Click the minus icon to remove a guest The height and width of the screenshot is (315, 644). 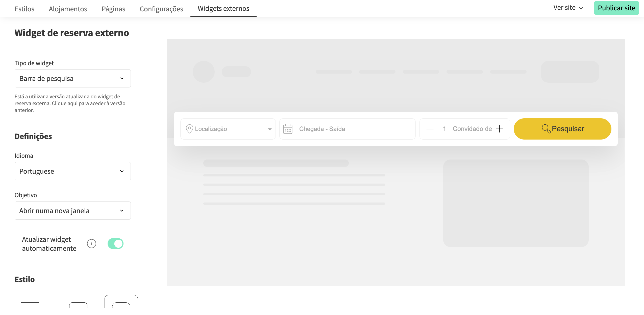coord(430,129)
